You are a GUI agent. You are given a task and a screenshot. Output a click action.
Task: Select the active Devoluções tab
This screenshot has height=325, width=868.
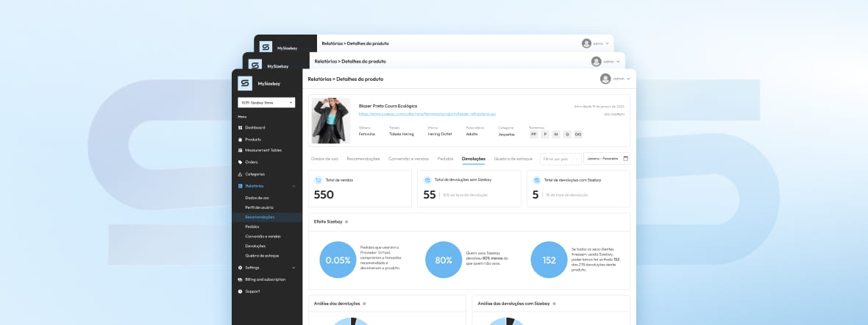tap(474, 159)
